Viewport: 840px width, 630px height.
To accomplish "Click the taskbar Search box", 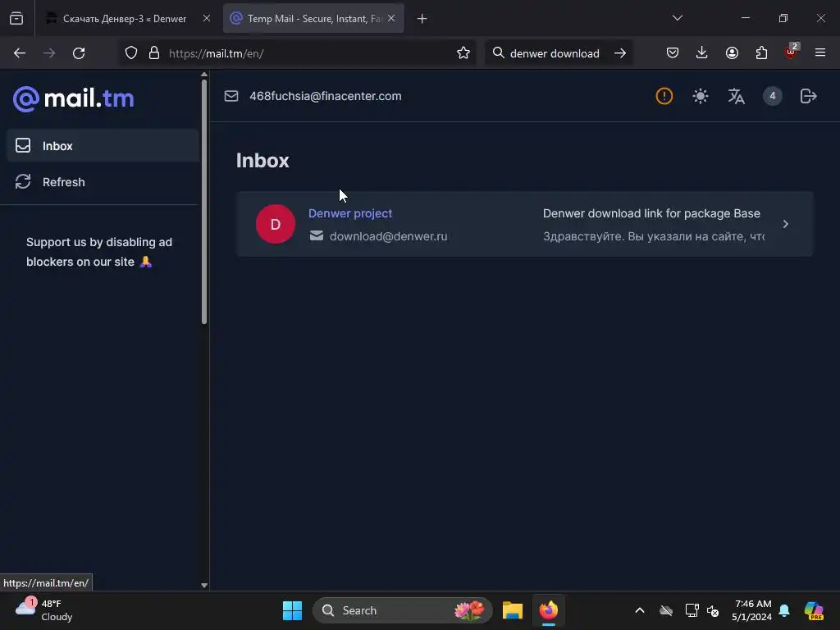I will coord(402,610).
